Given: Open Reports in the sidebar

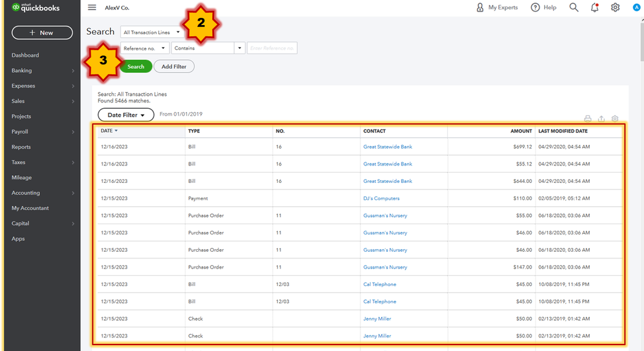Looking at the screenshot, I should [21, 147].
